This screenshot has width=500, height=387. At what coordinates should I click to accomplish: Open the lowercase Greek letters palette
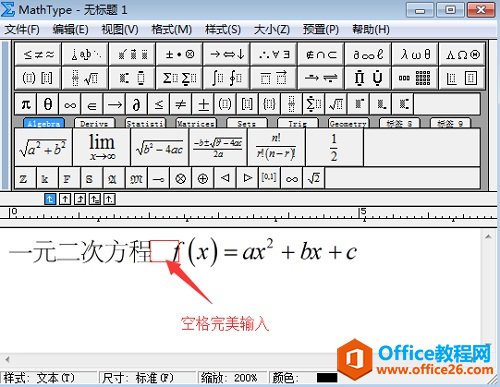point(415,54)
